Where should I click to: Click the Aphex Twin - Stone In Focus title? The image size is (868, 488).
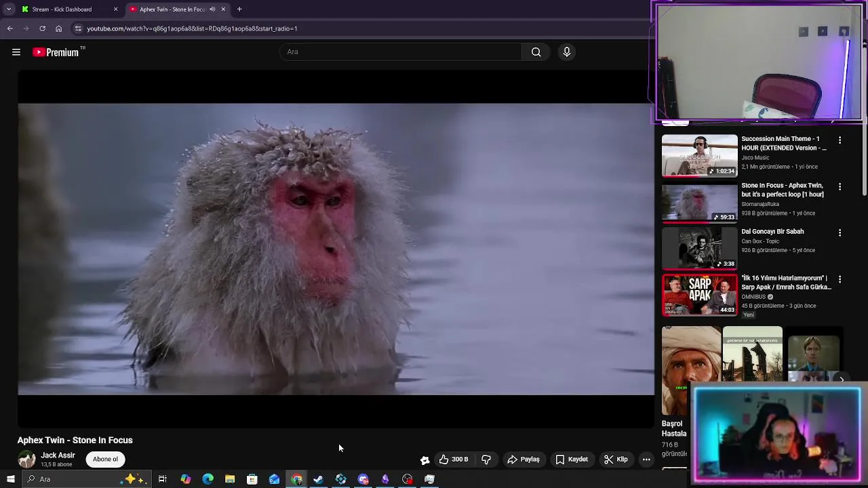coord(75,441)
